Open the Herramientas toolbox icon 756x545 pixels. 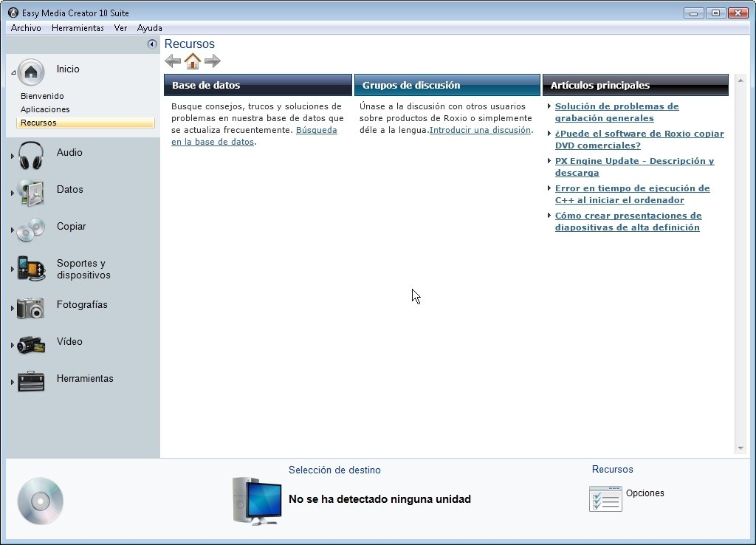click(x=31, y=381)
